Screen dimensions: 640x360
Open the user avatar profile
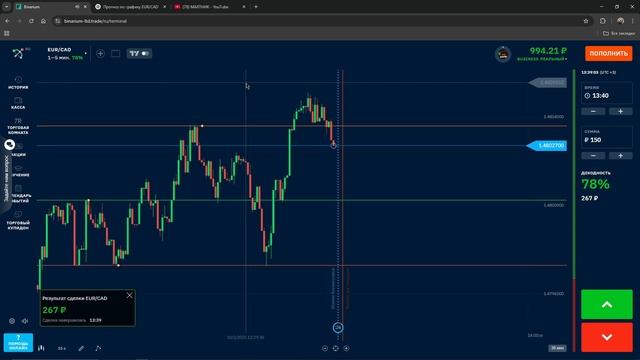[503, 54]
